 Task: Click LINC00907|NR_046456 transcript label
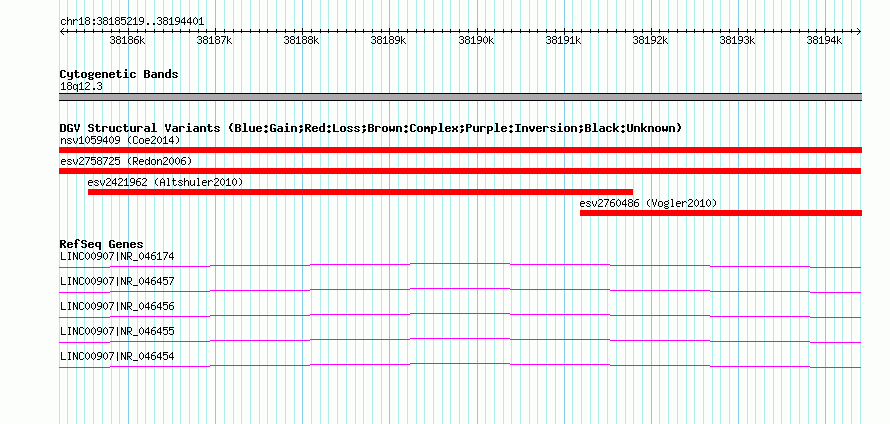pos(117,307)
